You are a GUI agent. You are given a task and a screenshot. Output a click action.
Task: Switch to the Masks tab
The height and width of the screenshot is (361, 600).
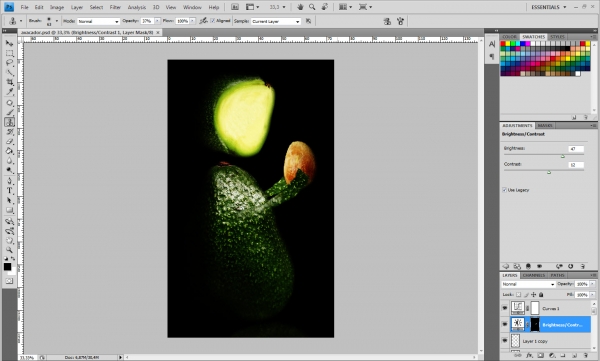pyautogui.click(x=545, y=126)
